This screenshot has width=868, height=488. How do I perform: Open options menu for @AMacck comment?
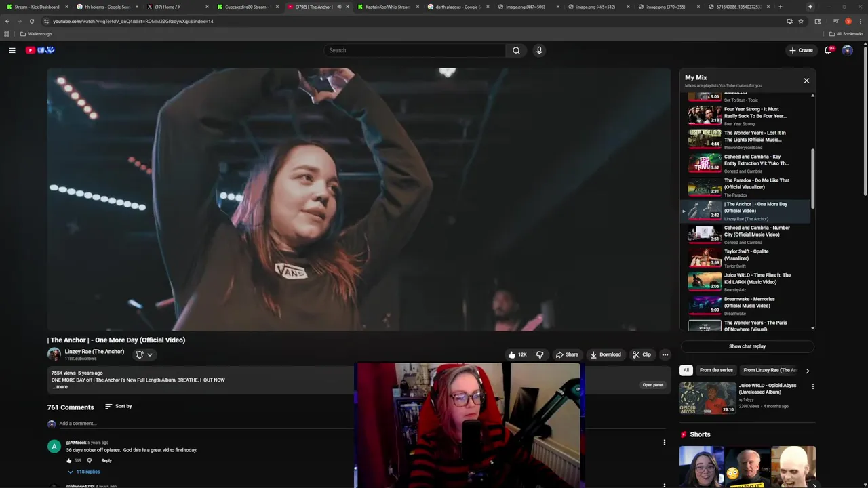tap(665, 443)
